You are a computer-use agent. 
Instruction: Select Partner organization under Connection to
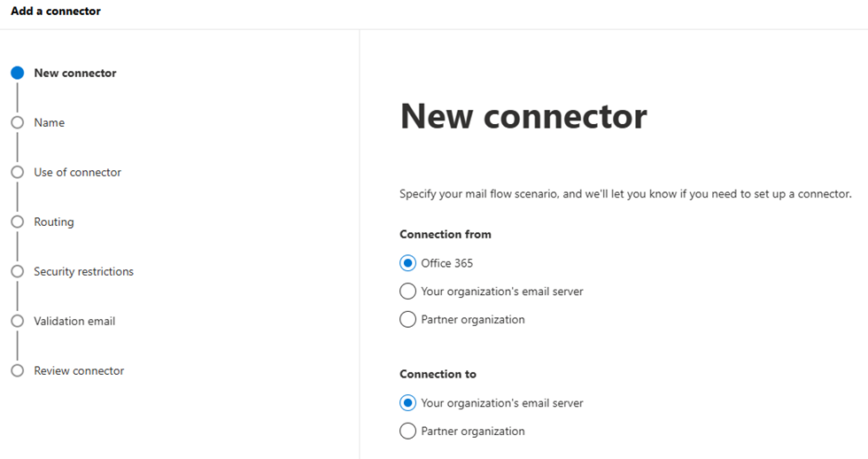click(407, 432)
